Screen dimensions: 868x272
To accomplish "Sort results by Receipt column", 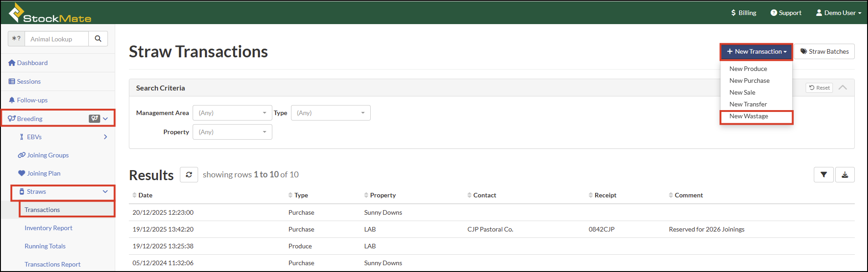I will click(602, 195).
